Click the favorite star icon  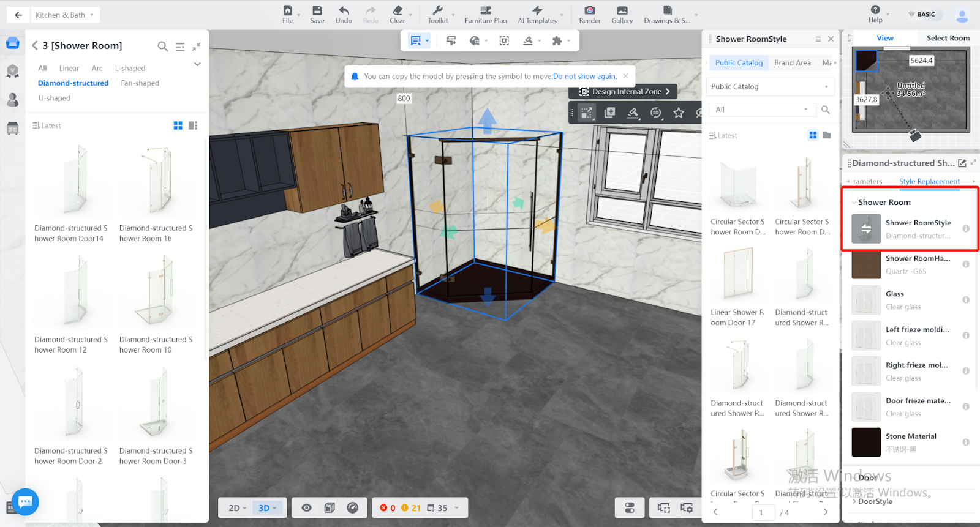pyautogui.click(x=679, y=113)
